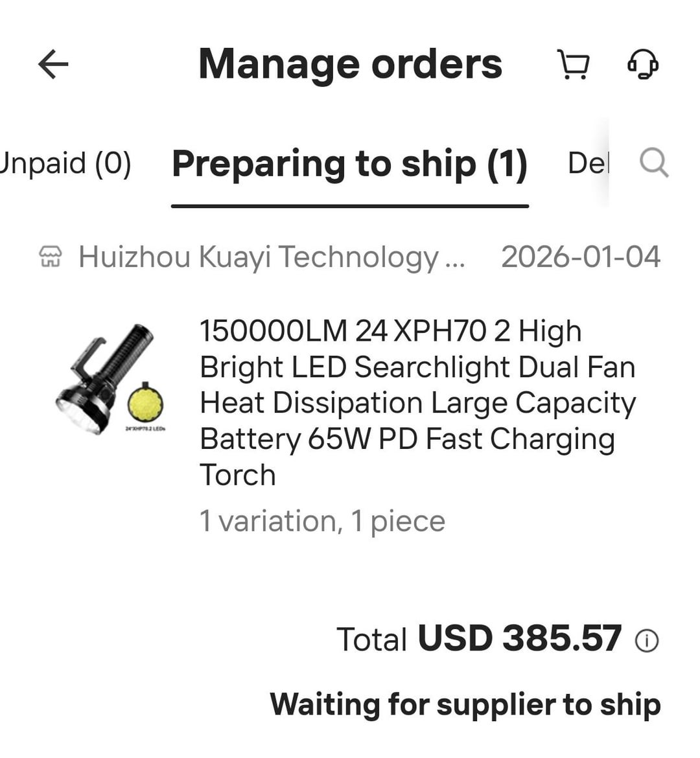The width and height of the screenshot is (700, 758).
Task: Contact customer support via headset icon
Action: click(642, 64)
